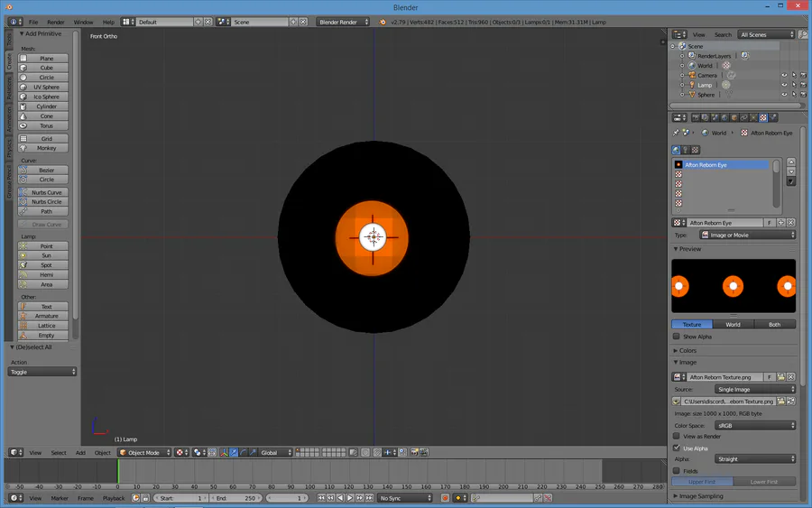This screenshot has height=508, width=812.
Task: Toggle automatic keyframe record button
Action: point(445,498)
